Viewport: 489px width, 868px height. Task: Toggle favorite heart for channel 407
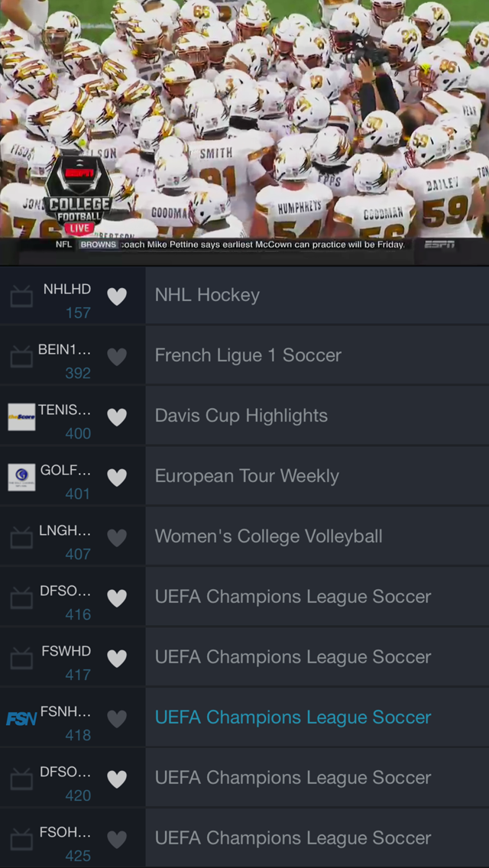pos(117,538)
